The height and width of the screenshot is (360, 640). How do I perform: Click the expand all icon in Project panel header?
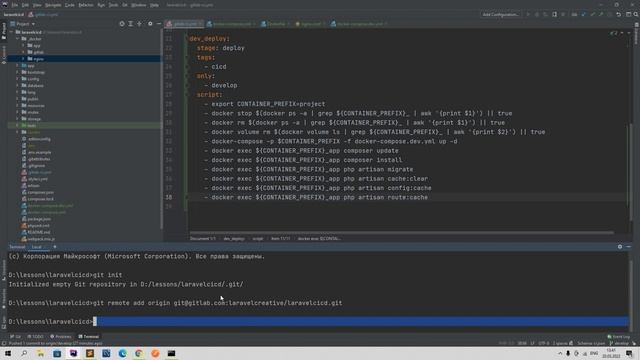[x=131, y=24]
